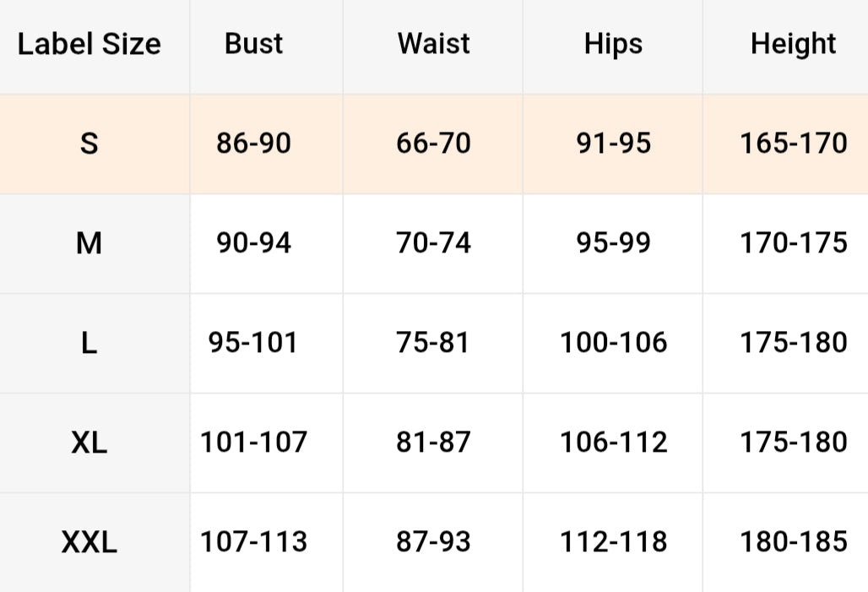This screenshot has width=868, height=592.
Task: Select the S size row label
Action: click(x=89, y=144)
